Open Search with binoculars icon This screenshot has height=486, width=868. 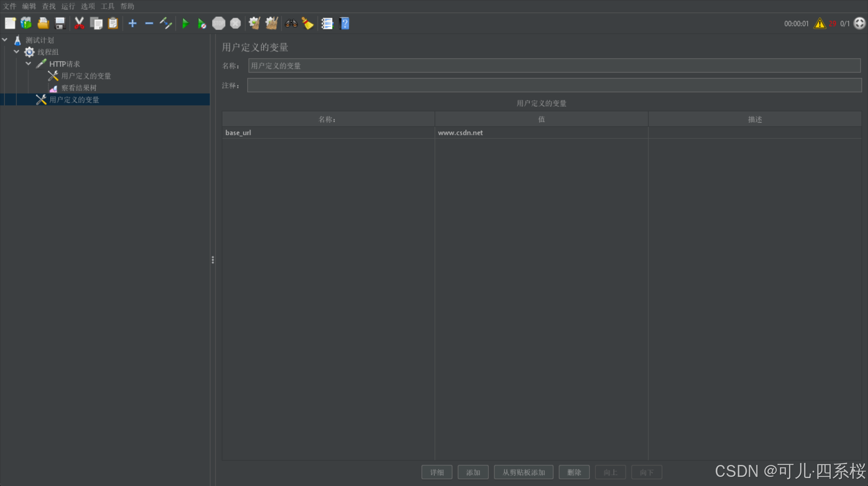(291, 24)
